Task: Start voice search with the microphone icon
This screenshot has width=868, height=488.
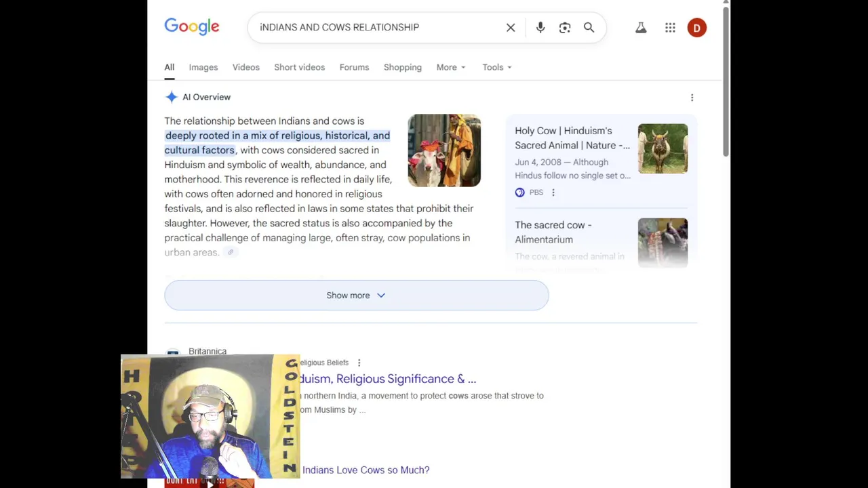Action: 540,28
